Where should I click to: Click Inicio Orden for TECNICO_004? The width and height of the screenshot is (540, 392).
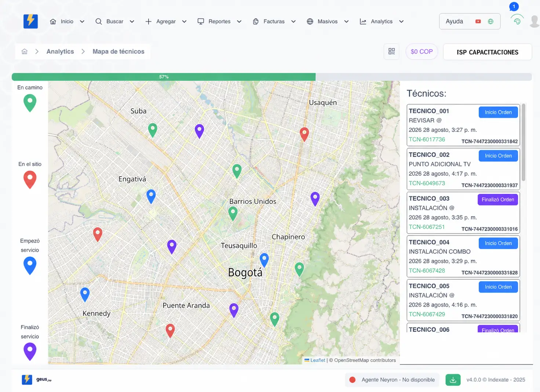498,243
